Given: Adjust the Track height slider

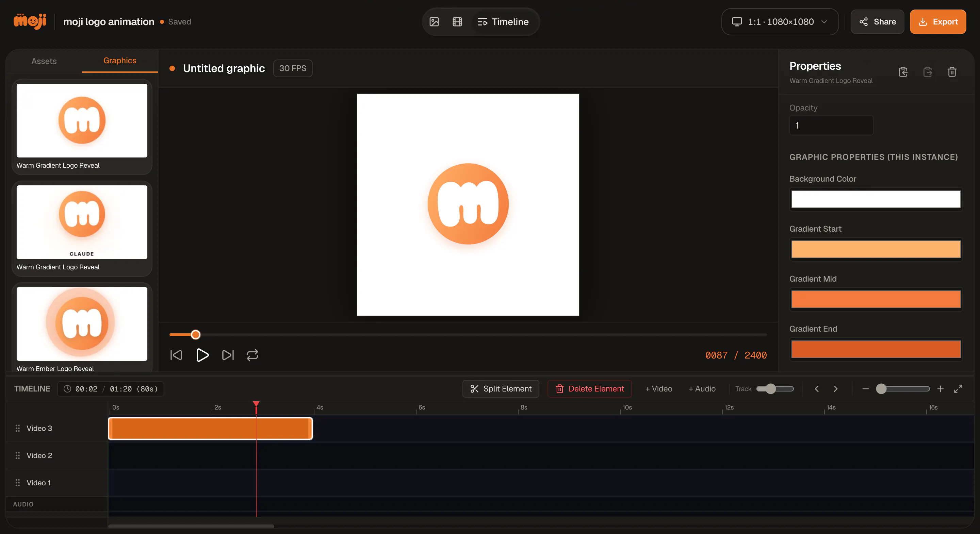Looking at the screenshot, I should (x=775, y=389).
